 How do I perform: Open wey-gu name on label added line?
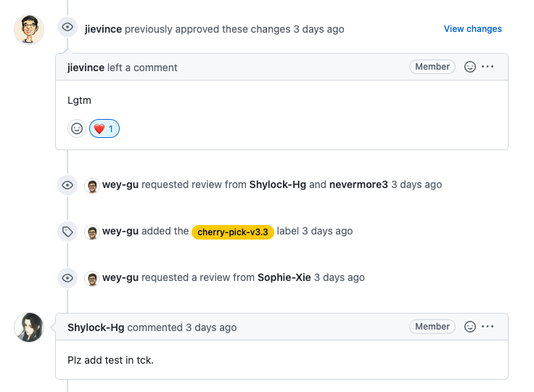click(120, 231)
